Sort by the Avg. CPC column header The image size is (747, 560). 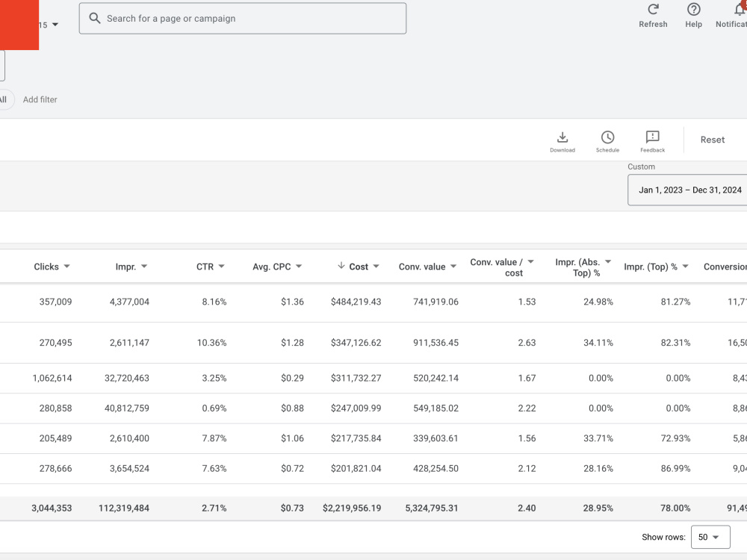(x=272, y=267)
